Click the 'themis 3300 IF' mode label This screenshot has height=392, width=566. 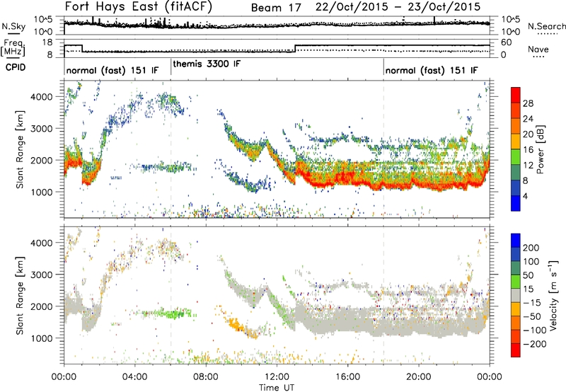[x=206, y=64]
